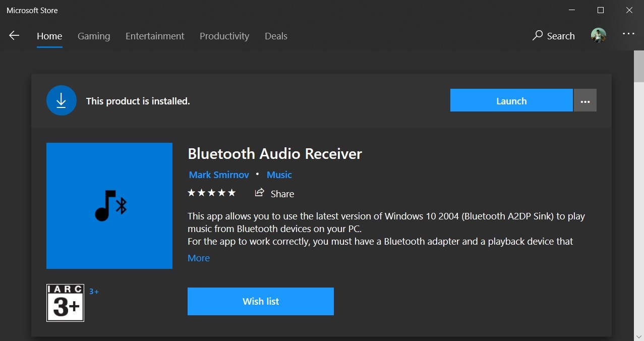Open the user profile avatar
644x341 pixels.
point(599,35)
